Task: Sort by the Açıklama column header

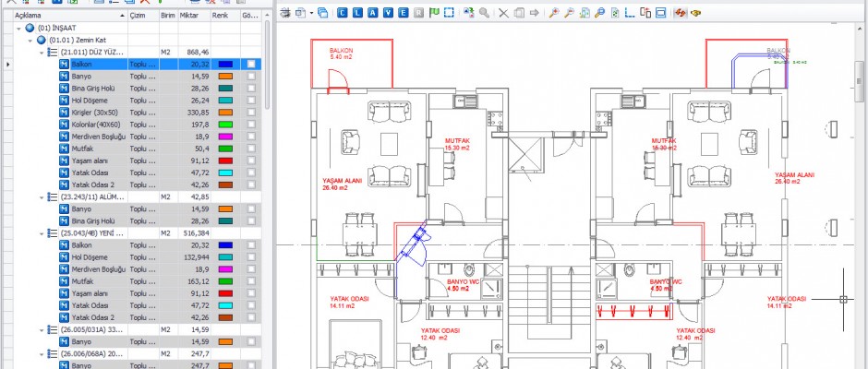Action: point(55,16)
